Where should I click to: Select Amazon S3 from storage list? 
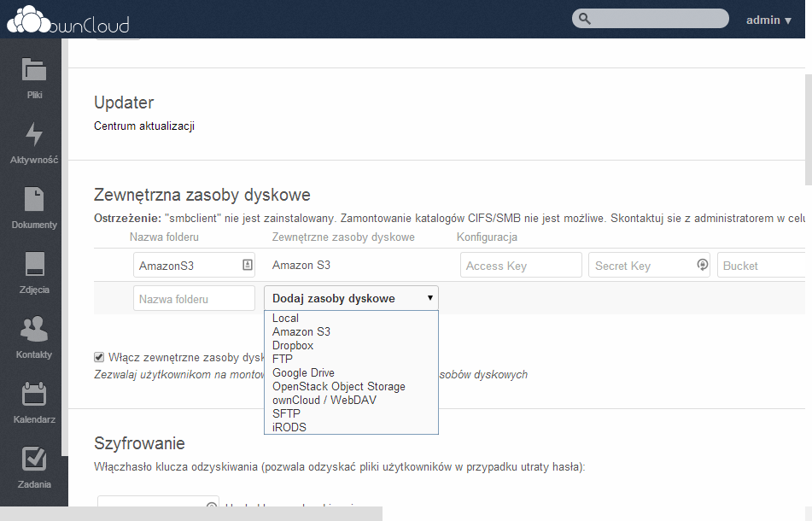[x=351, y=331]
